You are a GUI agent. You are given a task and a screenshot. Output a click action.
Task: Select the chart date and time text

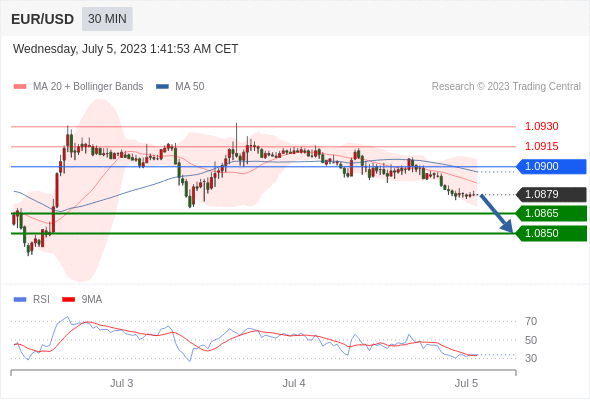[x=125, y=49]
